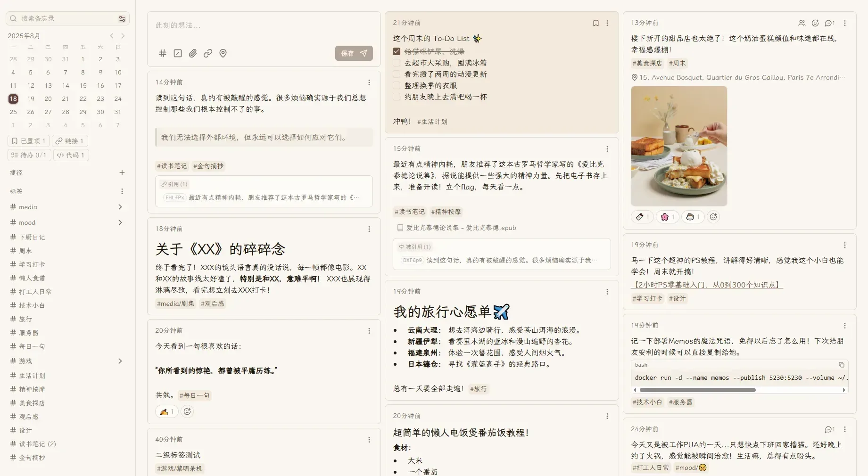Insert a link using the chain icon
868x476 pixels.
point(208,53)
